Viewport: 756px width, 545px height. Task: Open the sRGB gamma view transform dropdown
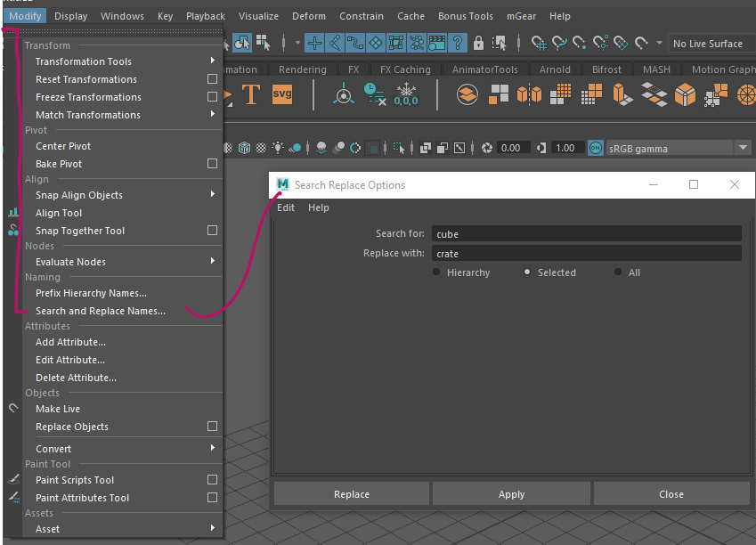pyautogui.click(x=743, y=148)
